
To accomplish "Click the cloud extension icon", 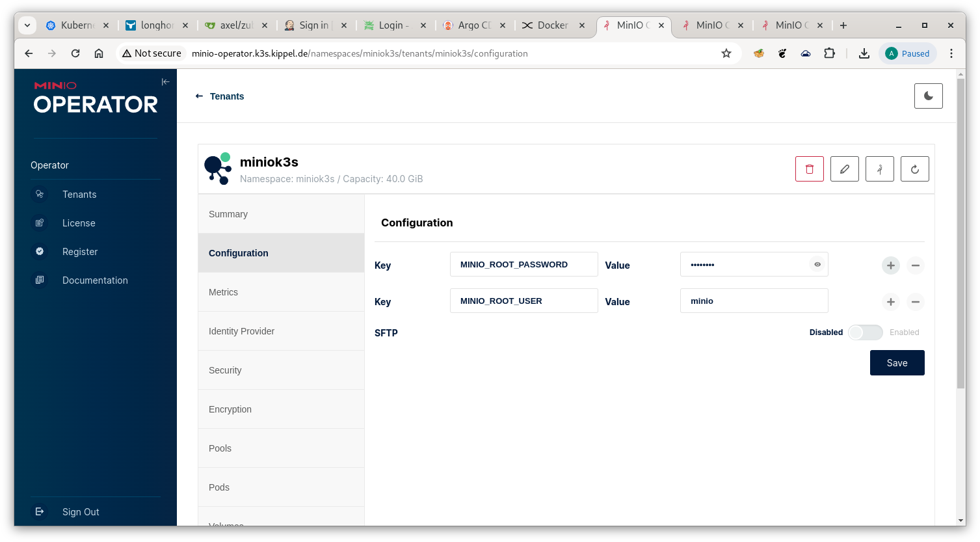I will [806, 53].
